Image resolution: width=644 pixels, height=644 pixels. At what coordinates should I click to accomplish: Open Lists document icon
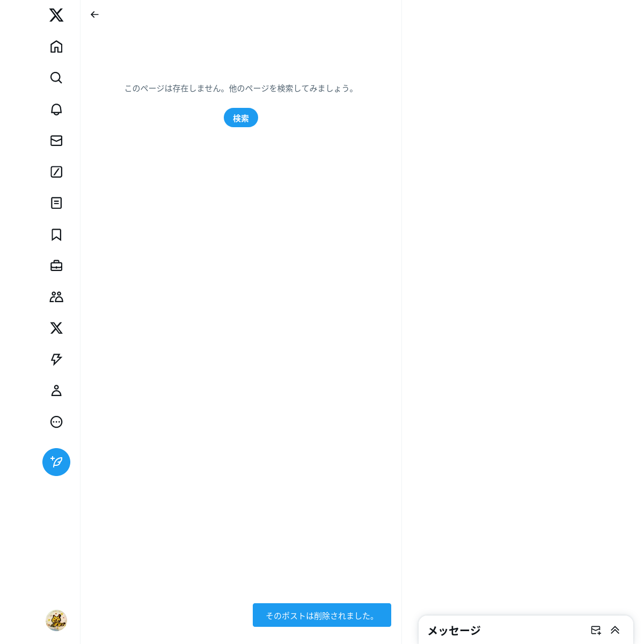(56, 203)
